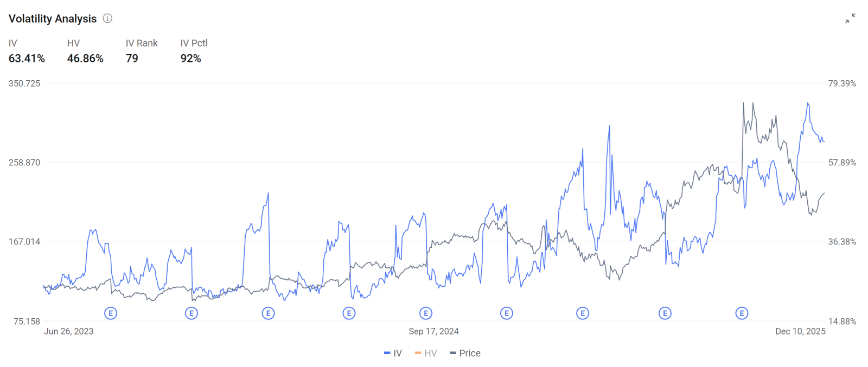Image resolution: width=868 pixels, height=367 pixels.
Task: Click the last earnings E marker
Action: click(x=742, y=313)
